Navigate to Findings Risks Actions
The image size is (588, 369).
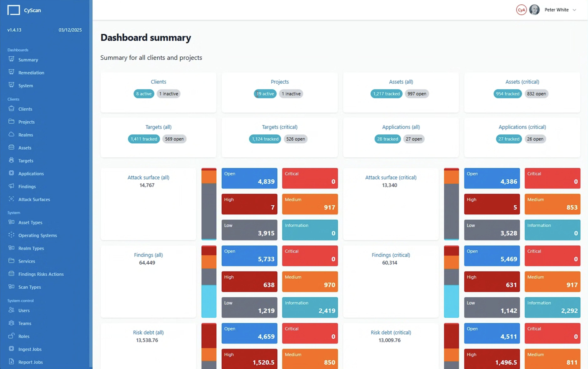(41, 274)
